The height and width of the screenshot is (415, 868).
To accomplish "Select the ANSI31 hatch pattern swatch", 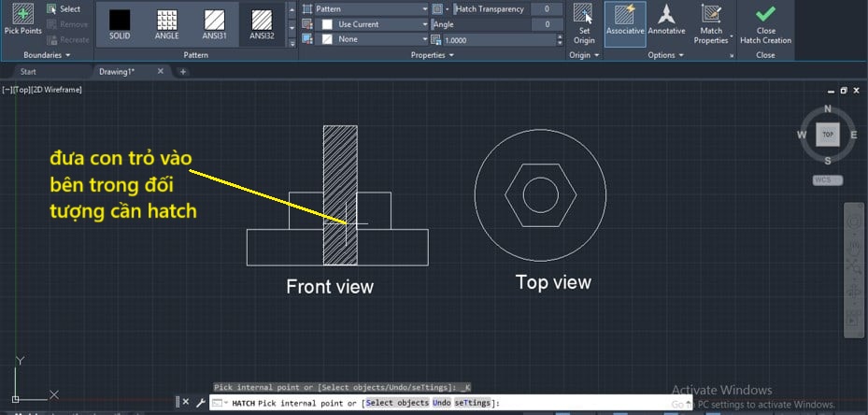I will [214, 24].
